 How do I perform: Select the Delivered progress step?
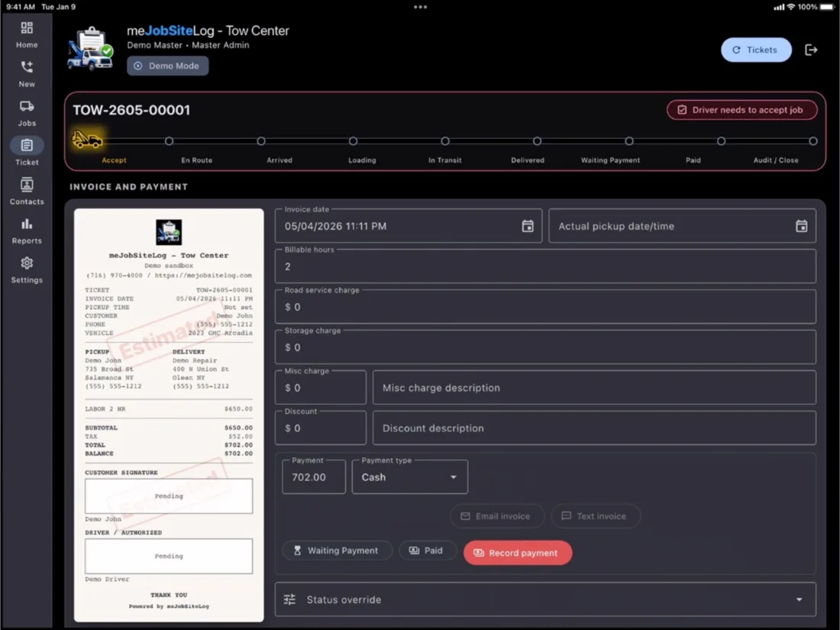pyautogui.click(x=537, y=141)
